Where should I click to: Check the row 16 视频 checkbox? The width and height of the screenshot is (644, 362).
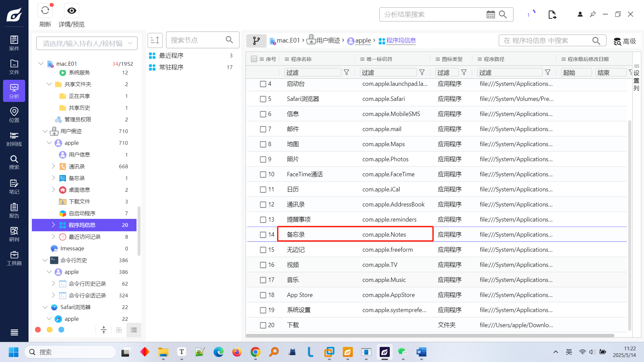(263, 265)
